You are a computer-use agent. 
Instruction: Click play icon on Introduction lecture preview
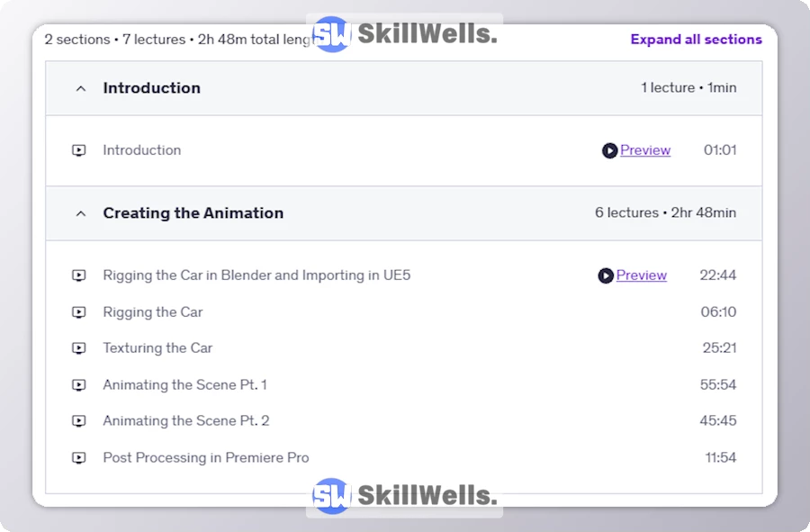[609, 150]
